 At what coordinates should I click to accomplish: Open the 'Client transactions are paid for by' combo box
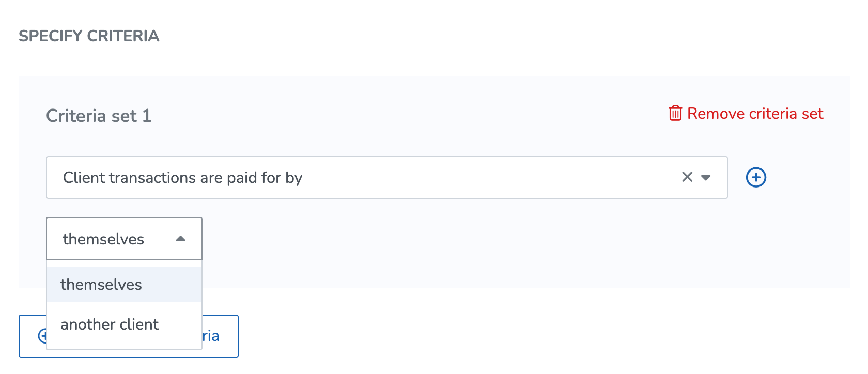tap(387, 178)
